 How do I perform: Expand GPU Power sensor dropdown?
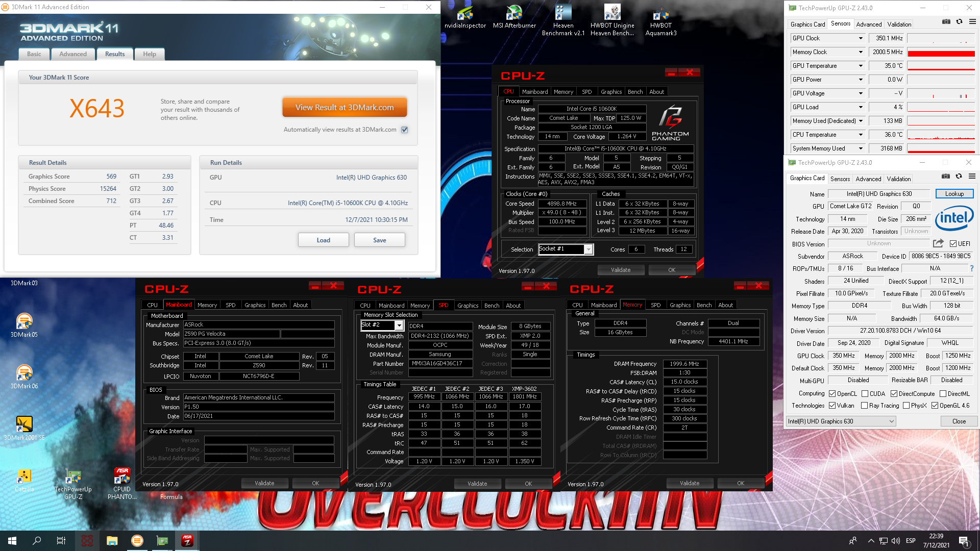(861, 80)
